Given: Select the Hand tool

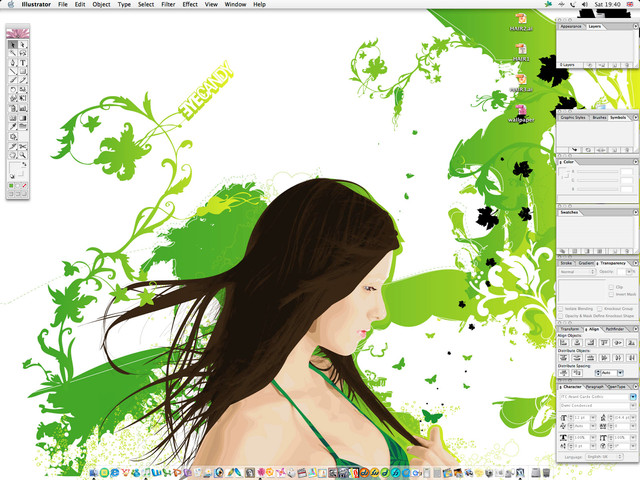Looking at the screenshot, I should (13, 155).
